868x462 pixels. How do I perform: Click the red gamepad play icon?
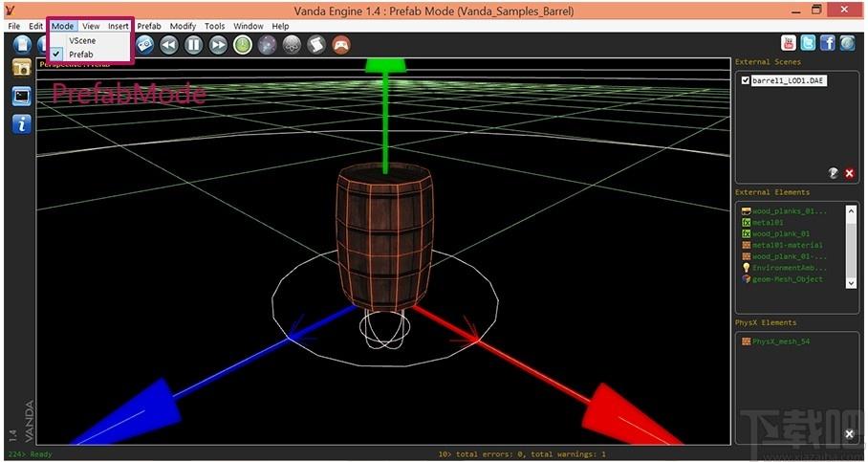coord(341,45)
